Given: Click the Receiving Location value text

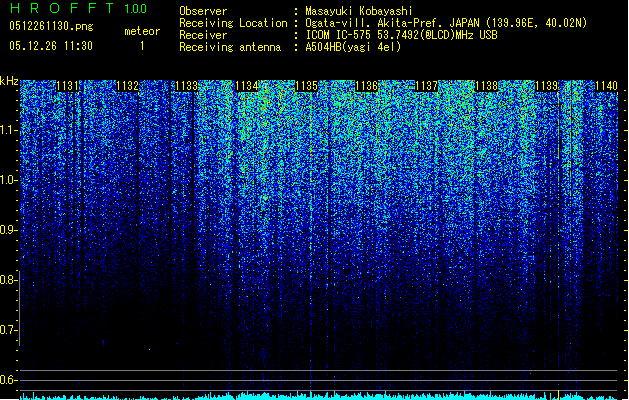Looking at the screenshot, I should (446, 23).
